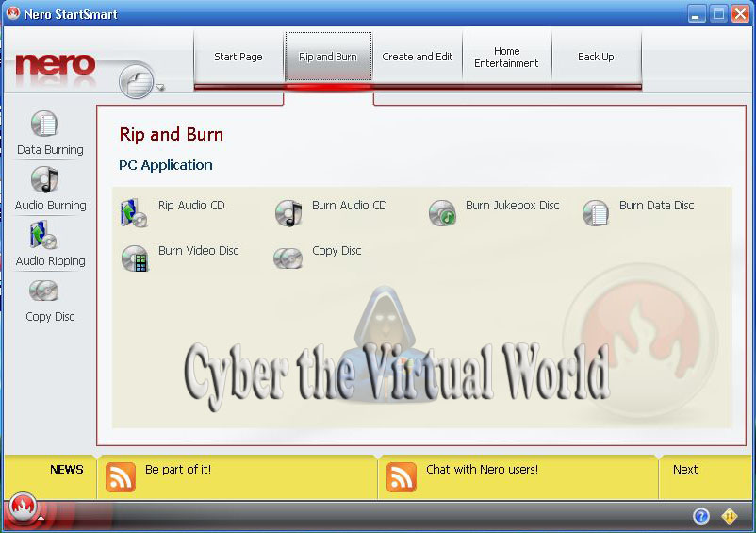Click the Data Burning text label
Image resolution: width=756 pixels, height=533 pixels.
[50, 150]
